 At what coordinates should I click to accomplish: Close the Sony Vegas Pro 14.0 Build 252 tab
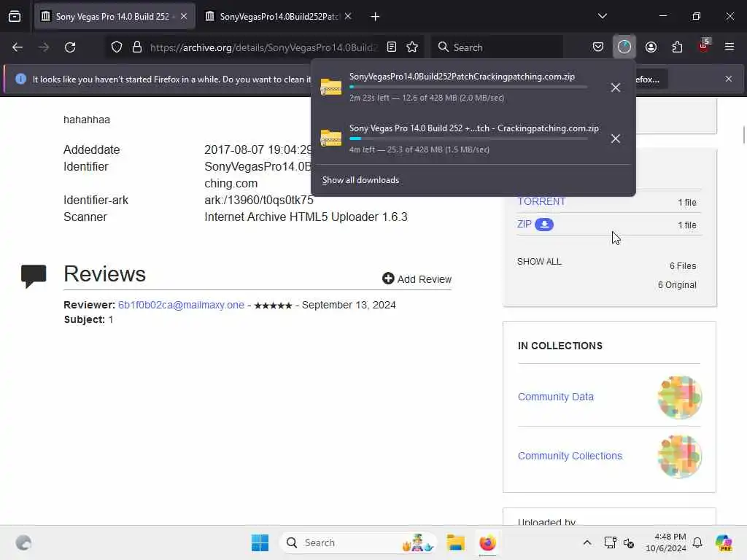(184, 17)
